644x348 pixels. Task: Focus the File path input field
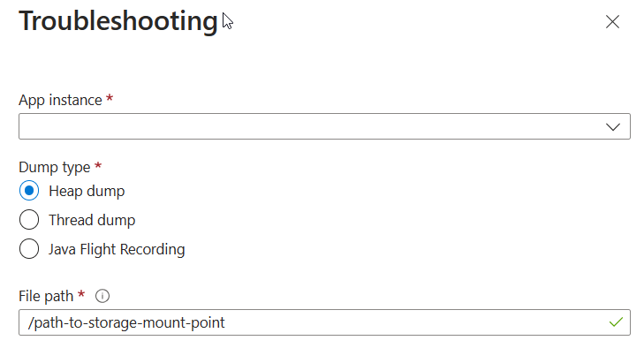[324, 322]
